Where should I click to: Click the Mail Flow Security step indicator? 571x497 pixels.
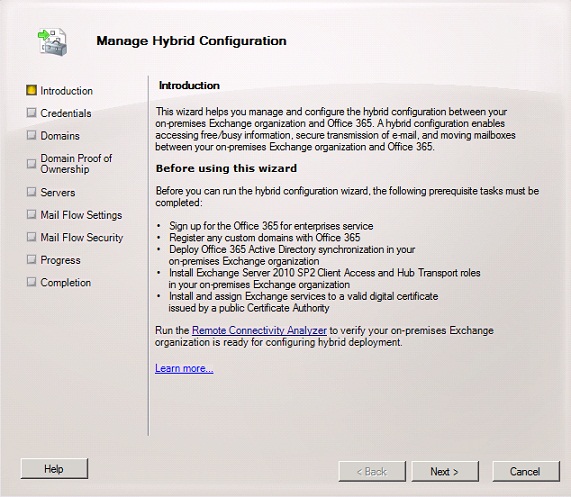tap(31, 237)
